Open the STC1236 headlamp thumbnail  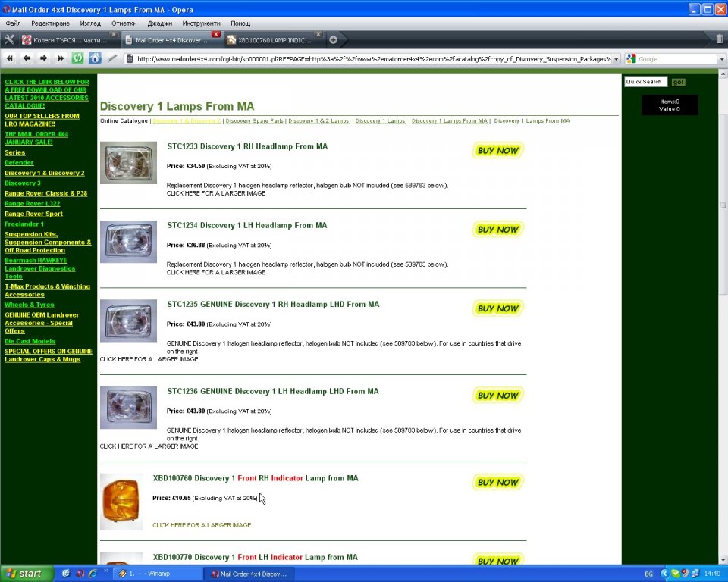129,408
